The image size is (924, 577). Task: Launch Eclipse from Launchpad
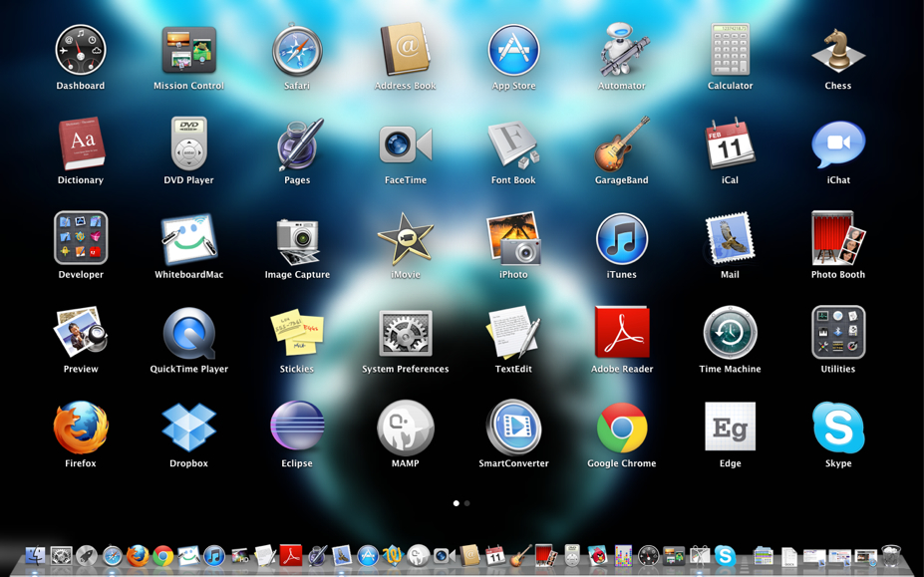[297, 427]
